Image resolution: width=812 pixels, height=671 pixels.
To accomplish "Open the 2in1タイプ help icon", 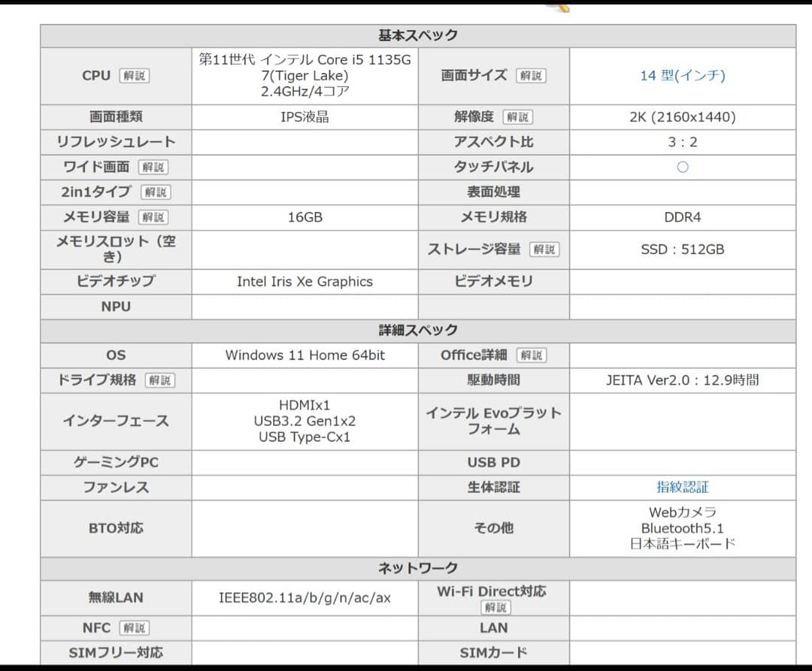I will tap(156, 192).
